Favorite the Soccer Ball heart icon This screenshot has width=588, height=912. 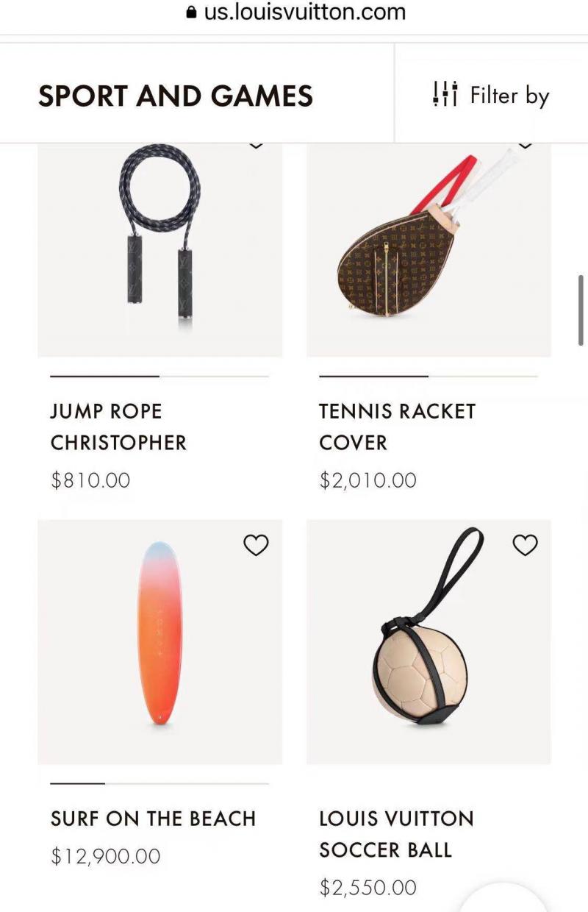pos(525,545)
